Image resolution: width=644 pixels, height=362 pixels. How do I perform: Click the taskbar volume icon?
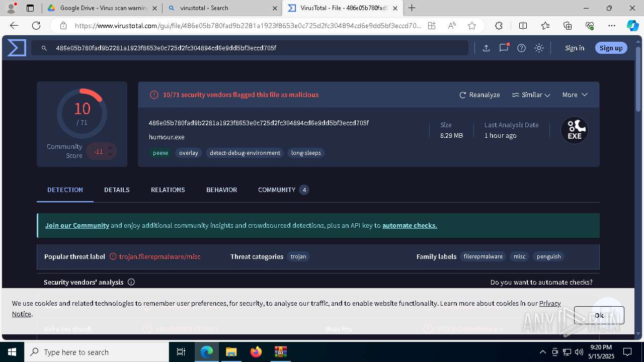pyautogui.click(x=579, y=352)
